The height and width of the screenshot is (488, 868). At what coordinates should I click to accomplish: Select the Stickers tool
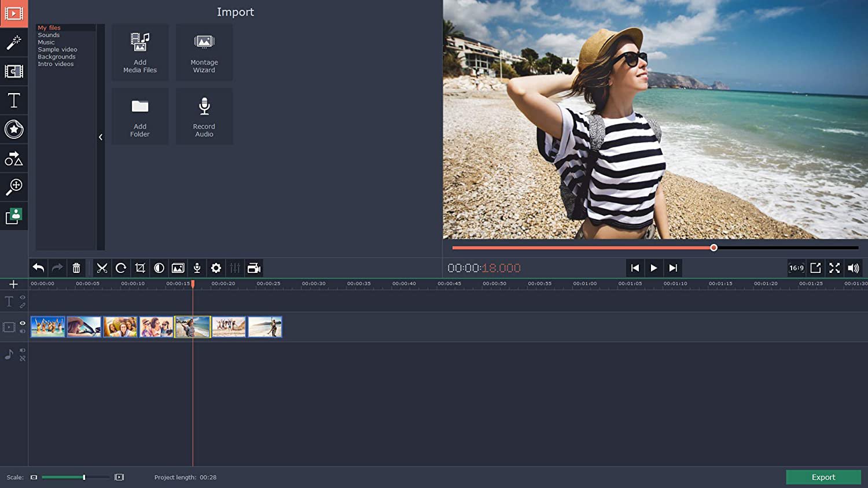[14, 129]
